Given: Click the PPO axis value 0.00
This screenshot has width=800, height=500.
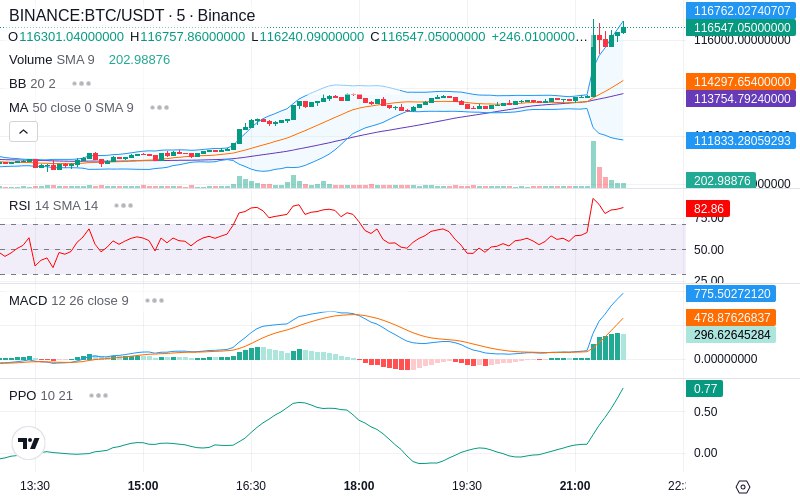Looking at the screenshot, I should [706, 453].
